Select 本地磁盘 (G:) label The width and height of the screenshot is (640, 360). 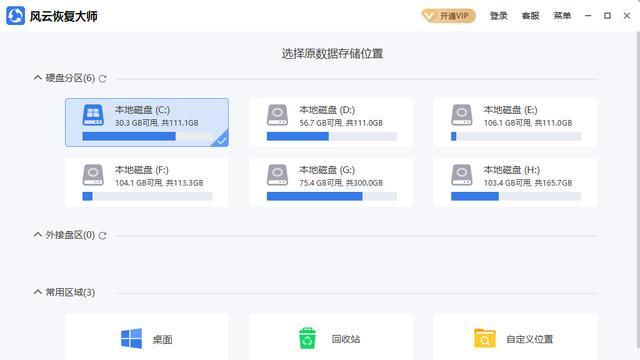coord(327,170)
